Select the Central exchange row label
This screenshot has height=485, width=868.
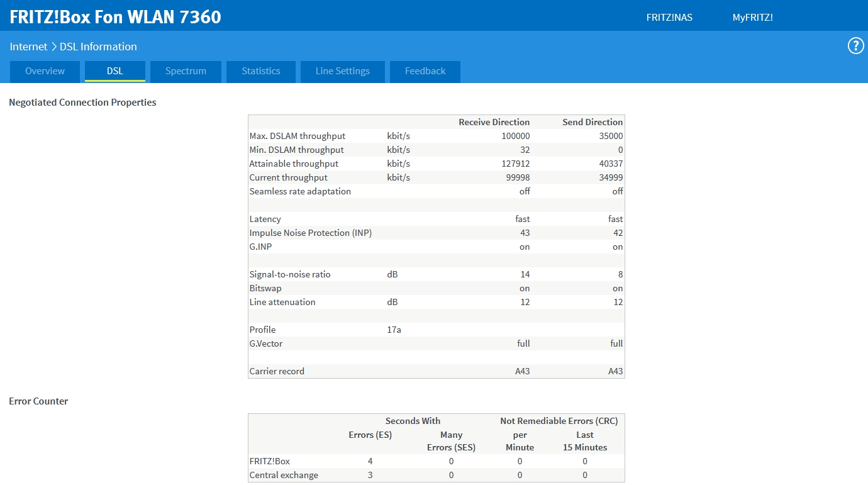284,475
